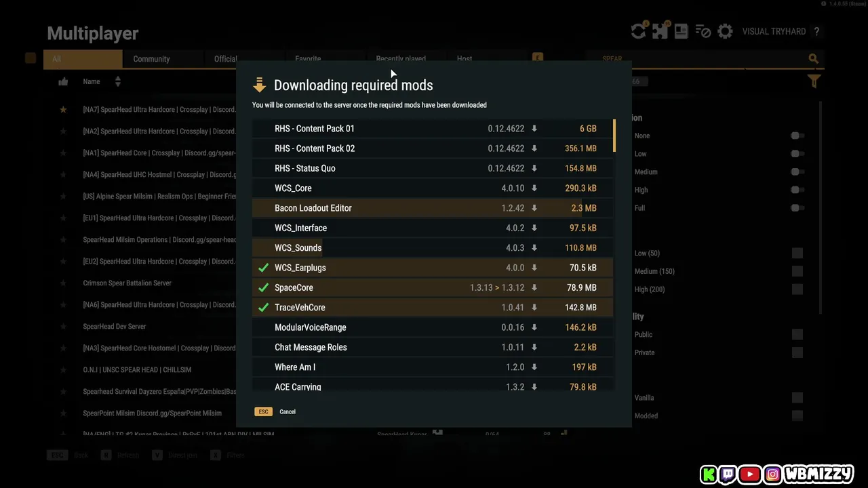Click download arrow for RHS - Content Pack 02

click(x=534, y=148)
